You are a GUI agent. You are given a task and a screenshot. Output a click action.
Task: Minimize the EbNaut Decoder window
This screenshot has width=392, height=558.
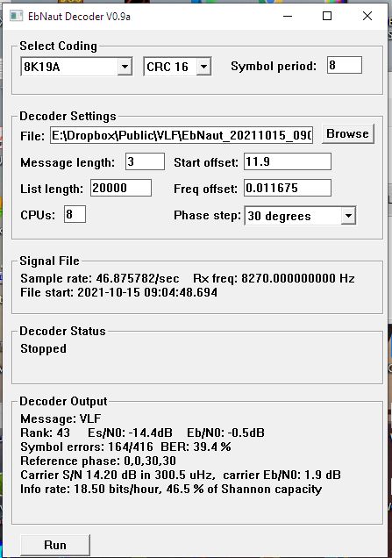tap(288, 16)
